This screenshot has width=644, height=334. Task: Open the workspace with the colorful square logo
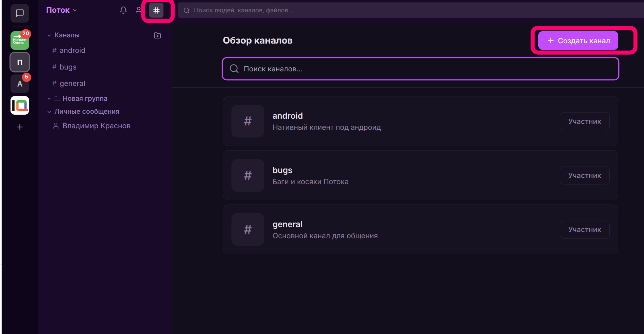(x=20, y=105)
